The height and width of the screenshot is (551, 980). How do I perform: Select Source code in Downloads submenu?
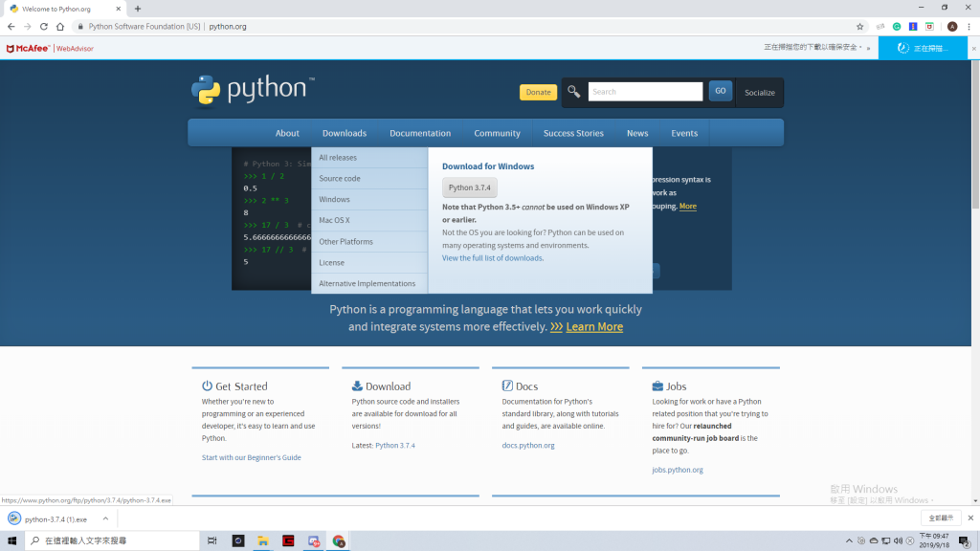[x=369, y=179]
